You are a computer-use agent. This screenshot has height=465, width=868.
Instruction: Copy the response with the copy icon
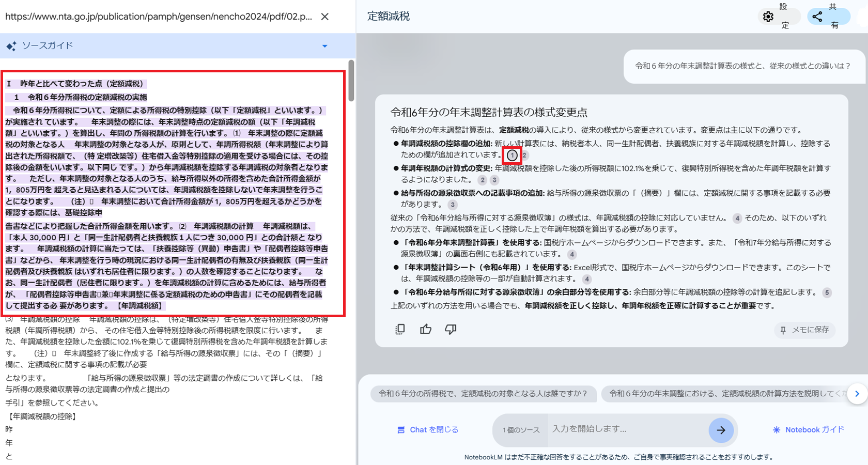tap(400, 329)
